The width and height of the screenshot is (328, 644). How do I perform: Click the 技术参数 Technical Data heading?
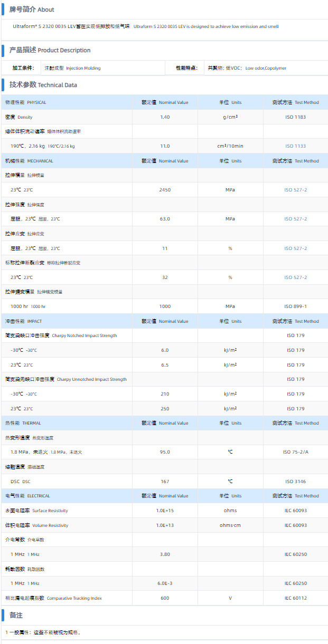pyautogui.click(x=43, y=85)
